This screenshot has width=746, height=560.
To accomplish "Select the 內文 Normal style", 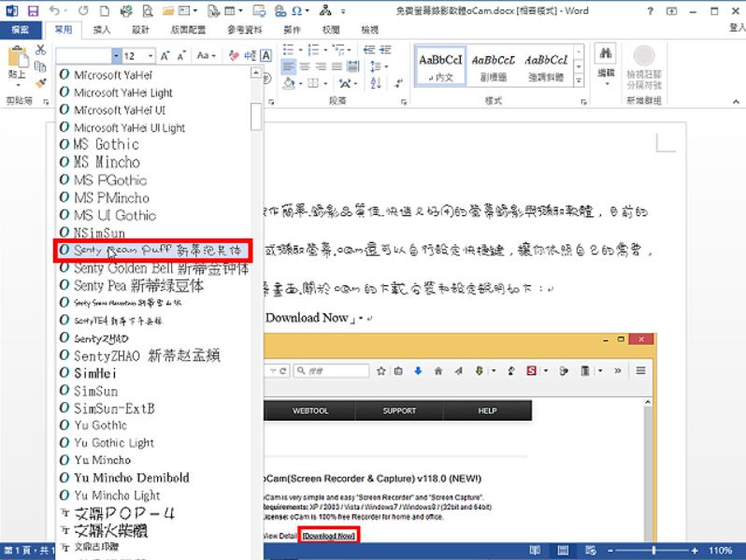I will click(440, 66).
